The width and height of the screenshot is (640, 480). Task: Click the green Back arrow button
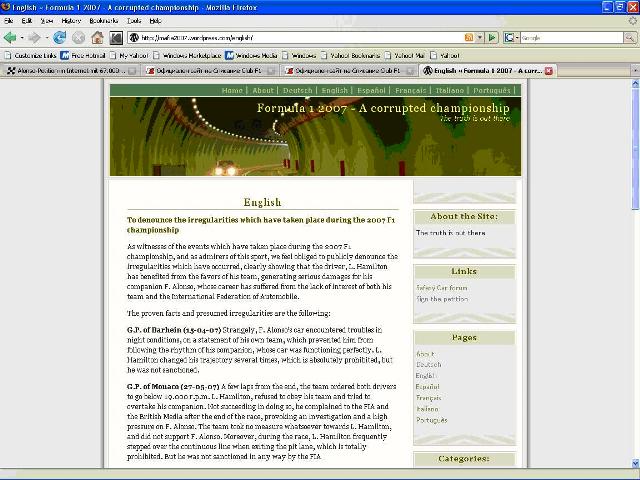[10, 38]
